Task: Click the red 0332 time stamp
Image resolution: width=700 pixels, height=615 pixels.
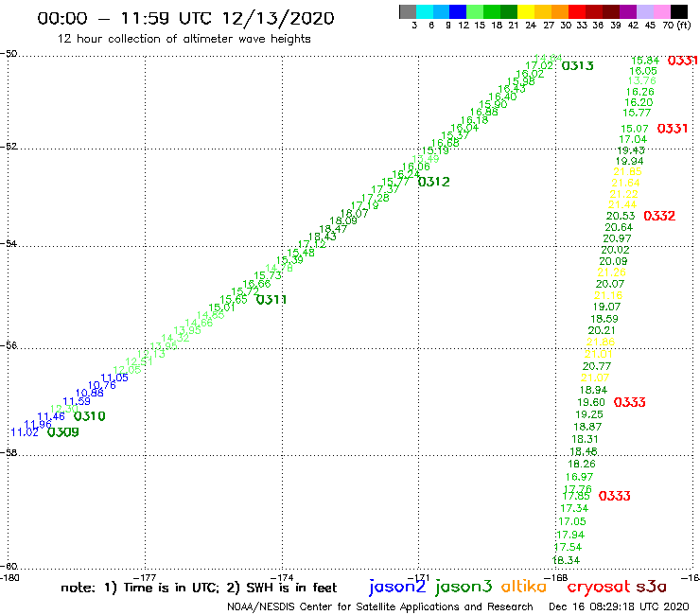Action: point(659,216)
